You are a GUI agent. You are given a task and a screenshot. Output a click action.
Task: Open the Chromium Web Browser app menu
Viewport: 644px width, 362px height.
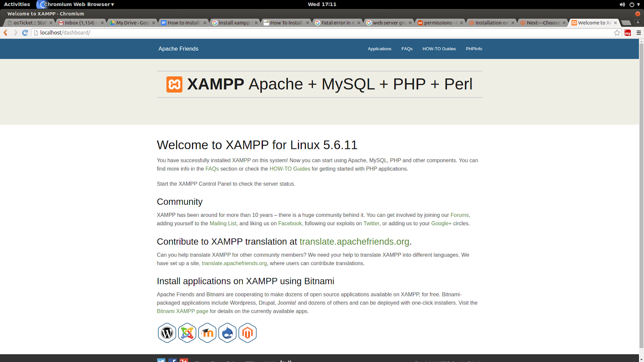pos(76,4)
